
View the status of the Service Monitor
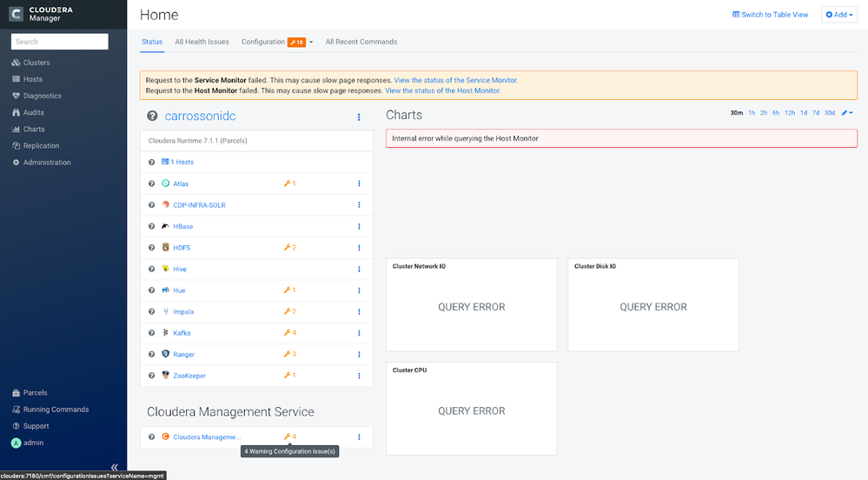pyautogui.click(x=456, y=80)
